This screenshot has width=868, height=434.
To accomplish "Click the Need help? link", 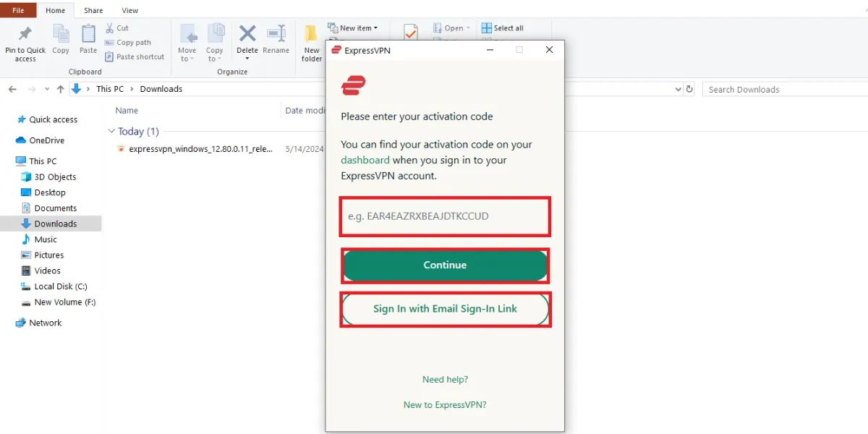I will [445, 380].
